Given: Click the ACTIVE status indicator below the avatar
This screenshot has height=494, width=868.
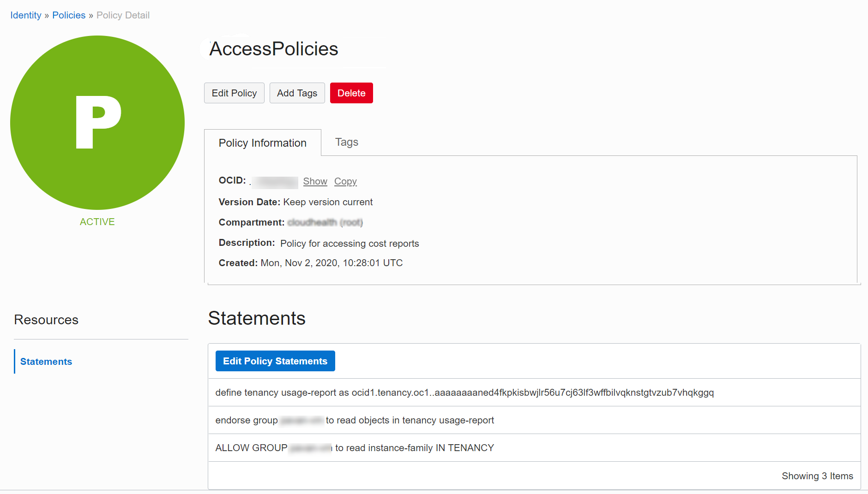Looking at the screenshot, I should [97, 222].
